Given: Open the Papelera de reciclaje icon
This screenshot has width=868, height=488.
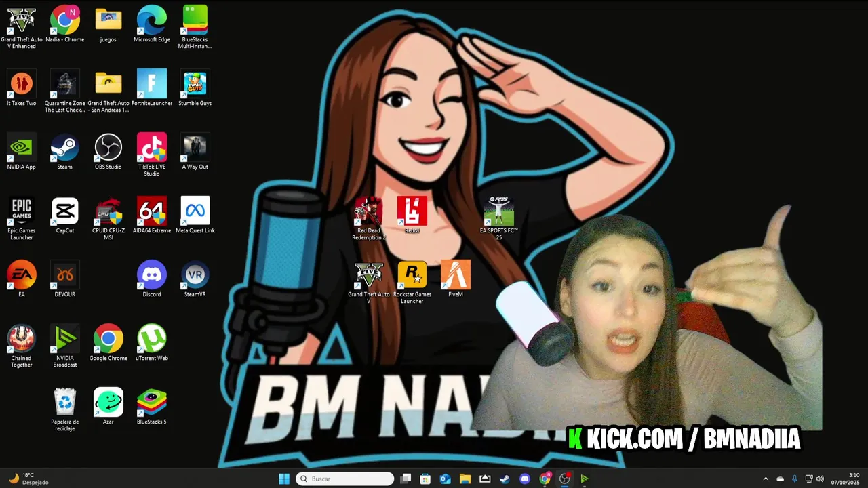Looking at the screenshot, I should click(65, 409).
